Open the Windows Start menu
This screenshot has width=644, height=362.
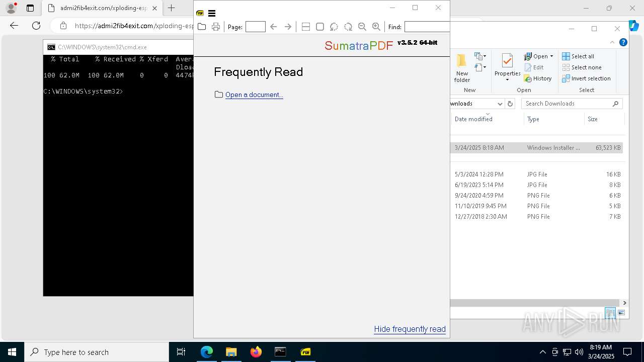pos(12,352)
